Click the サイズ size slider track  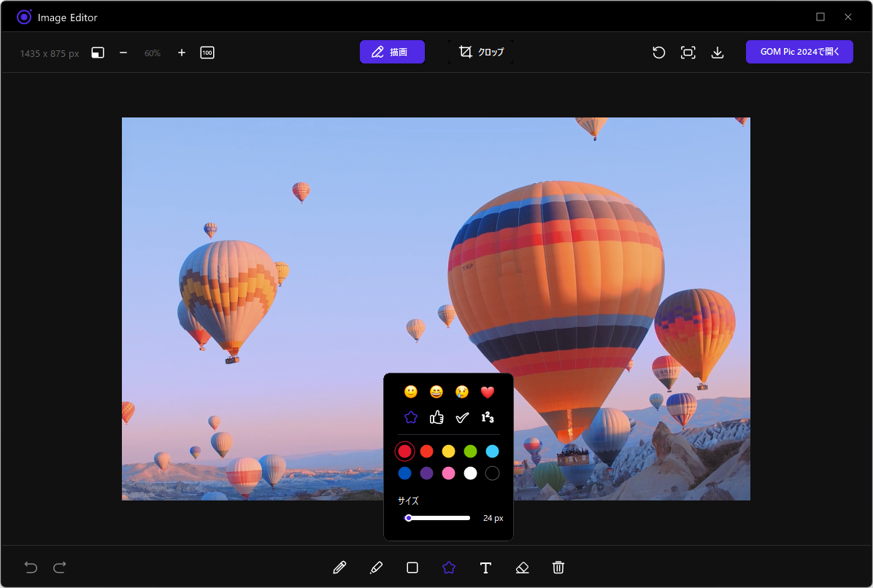coord(438,518)
